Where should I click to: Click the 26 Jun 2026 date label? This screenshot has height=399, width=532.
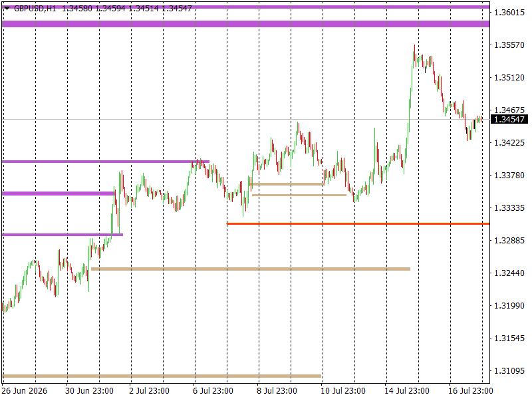click(25, 391)
